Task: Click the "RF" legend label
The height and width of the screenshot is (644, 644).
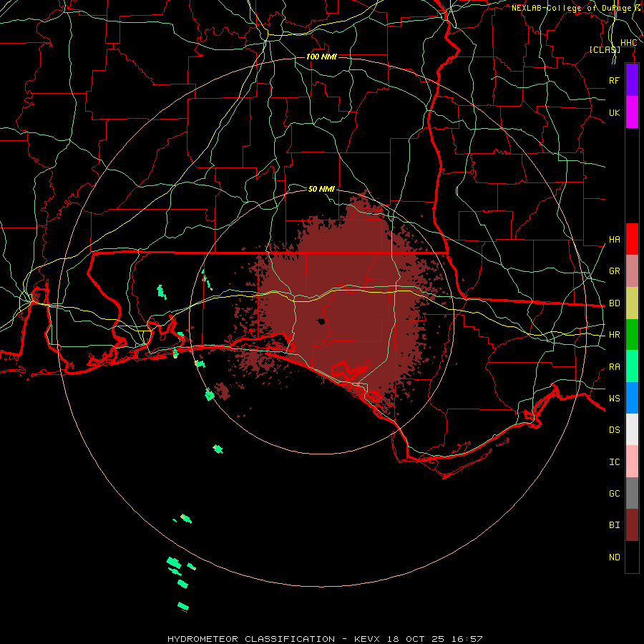Action: tap(614, 80)
